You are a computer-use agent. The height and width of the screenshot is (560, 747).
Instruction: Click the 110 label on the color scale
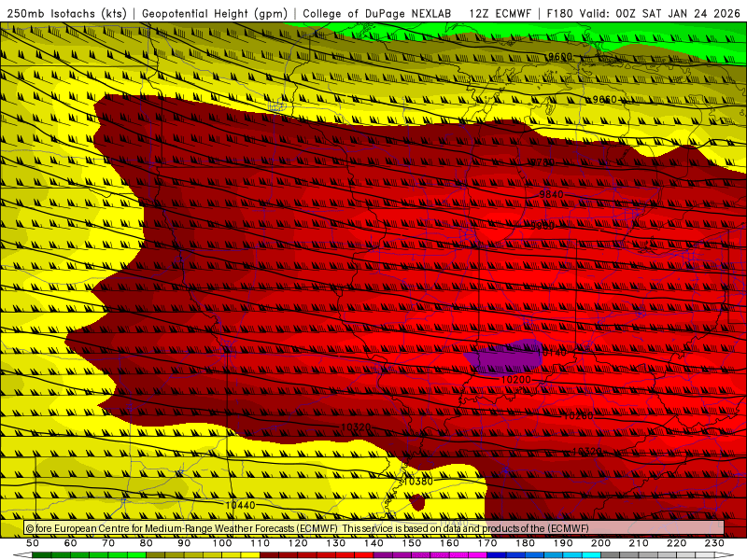click(260, 543)
